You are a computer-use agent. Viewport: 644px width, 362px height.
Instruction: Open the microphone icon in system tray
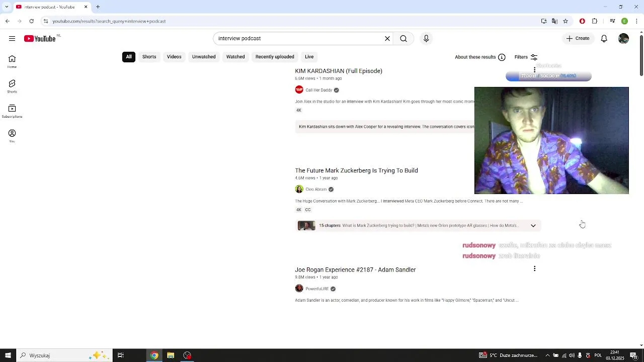(580, 355)
